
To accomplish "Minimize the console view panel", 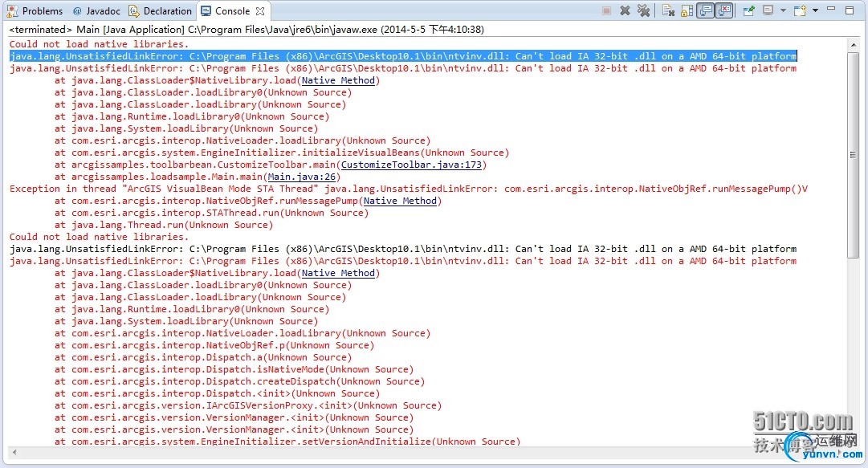I will (x=831, y=10).
